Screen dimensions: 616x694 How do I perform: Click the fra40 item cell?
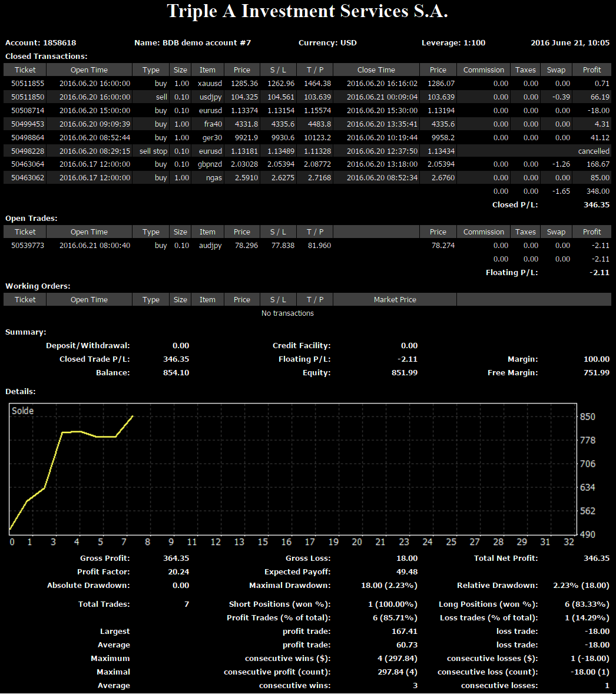213,124
